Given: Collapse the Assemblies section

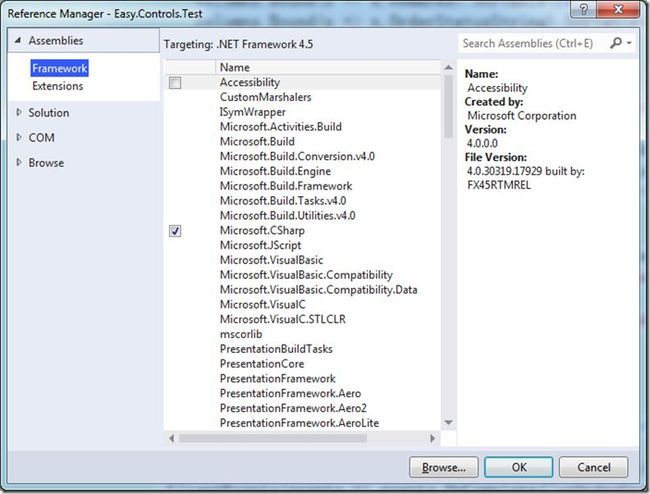Looking at the screenshot, I should (x=18, y=40).
